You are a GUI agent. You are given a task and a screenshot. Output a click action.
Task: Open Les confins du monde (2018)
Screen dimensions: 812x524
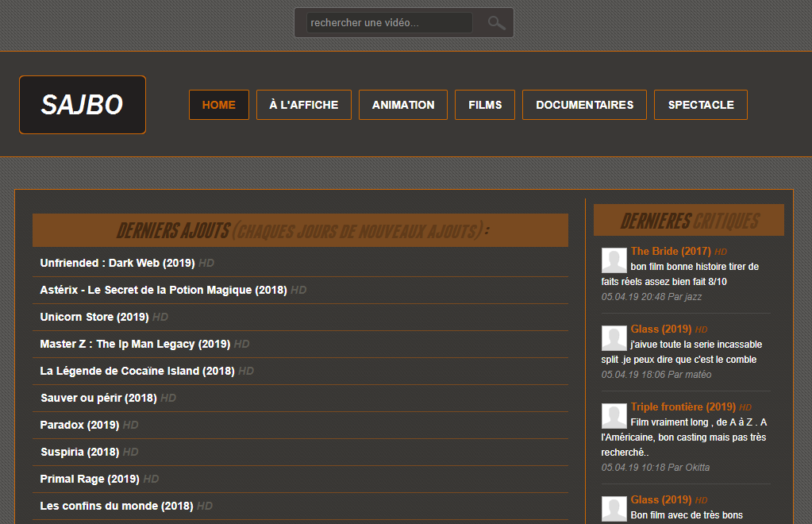tap(117, 506)
